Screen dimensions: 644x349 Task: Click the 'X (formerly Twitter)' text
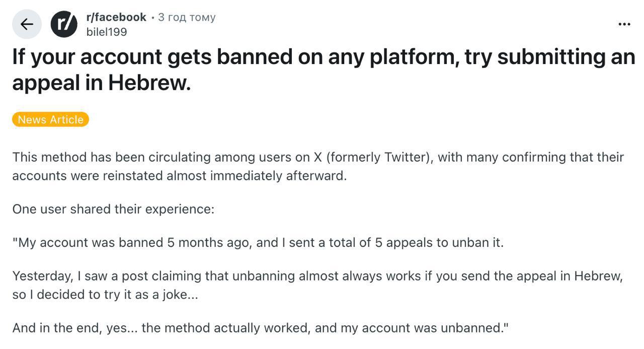click(x=372, y=157)
